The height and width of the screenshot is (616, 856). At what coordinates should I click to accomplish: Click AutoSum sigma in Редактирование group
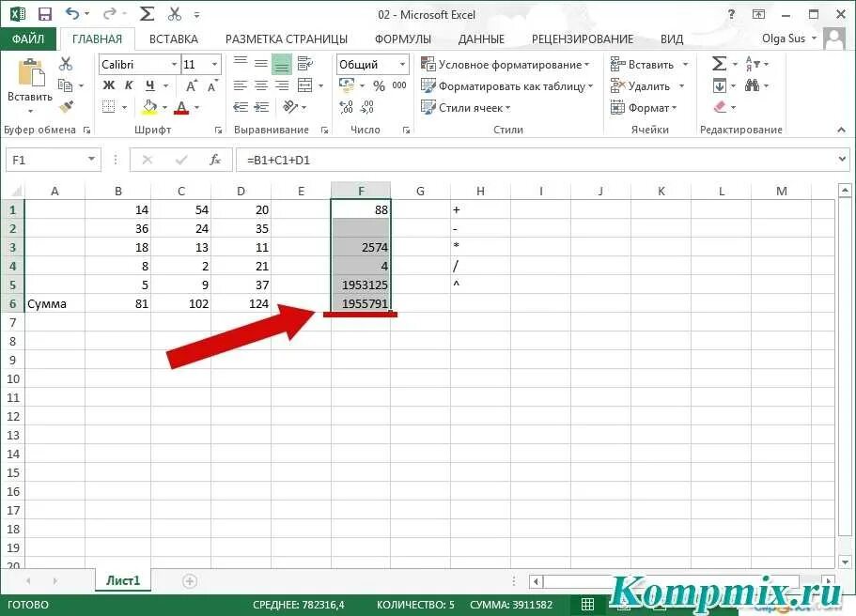point(719,64)
